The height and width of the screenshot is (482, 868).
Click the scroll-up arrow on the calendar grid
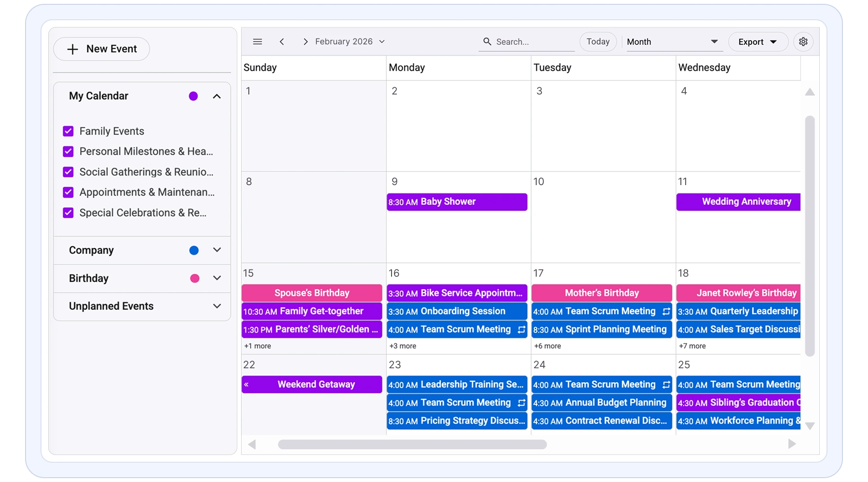[810, 92]
